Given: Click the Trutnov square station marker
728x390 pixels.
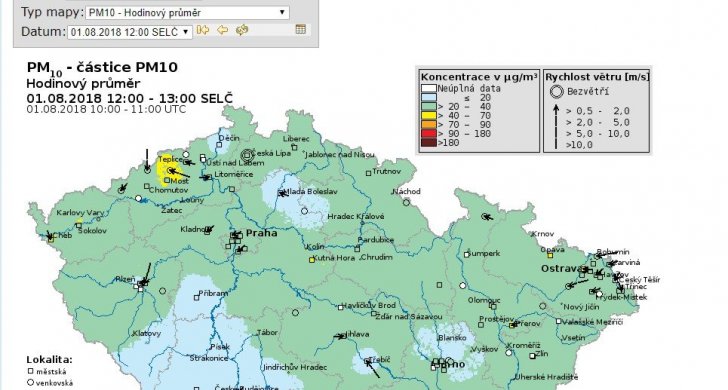Looking at the screenshot, I should point(368,173).
